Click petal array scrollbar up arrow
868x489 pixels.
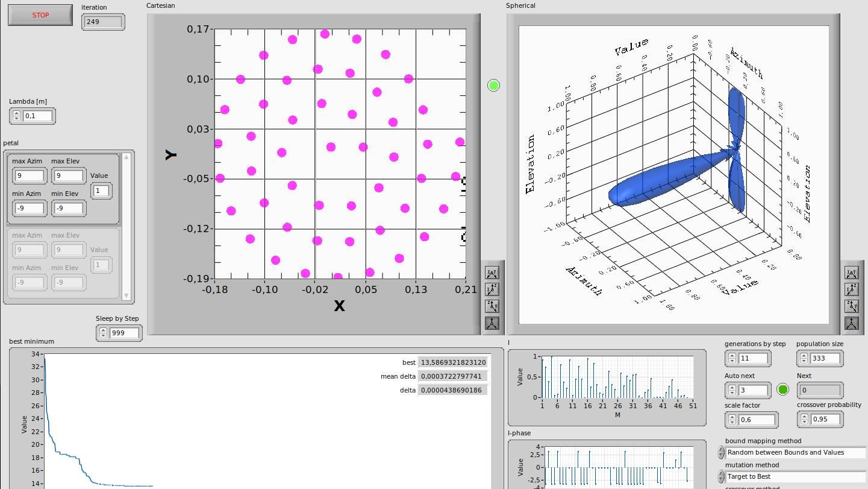126,157
